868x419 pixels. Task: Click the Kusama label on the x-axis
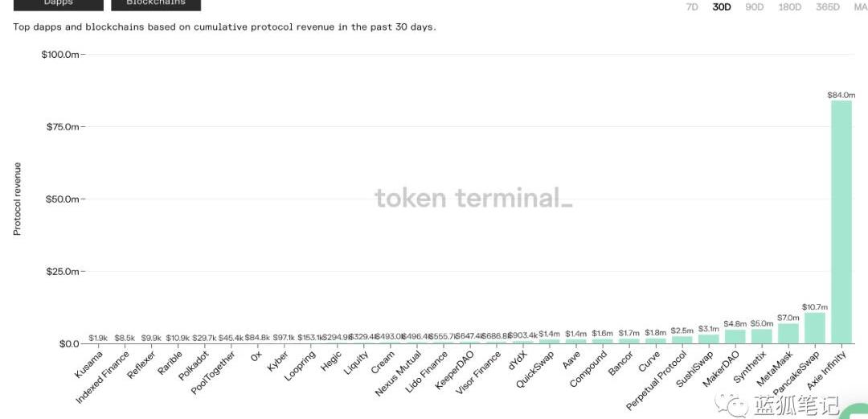point(89,364)
